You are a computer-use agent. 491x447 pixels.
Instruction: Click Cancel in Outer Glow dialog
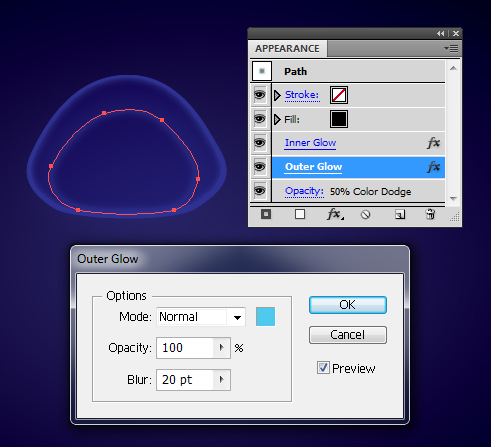tap(348, 335)
